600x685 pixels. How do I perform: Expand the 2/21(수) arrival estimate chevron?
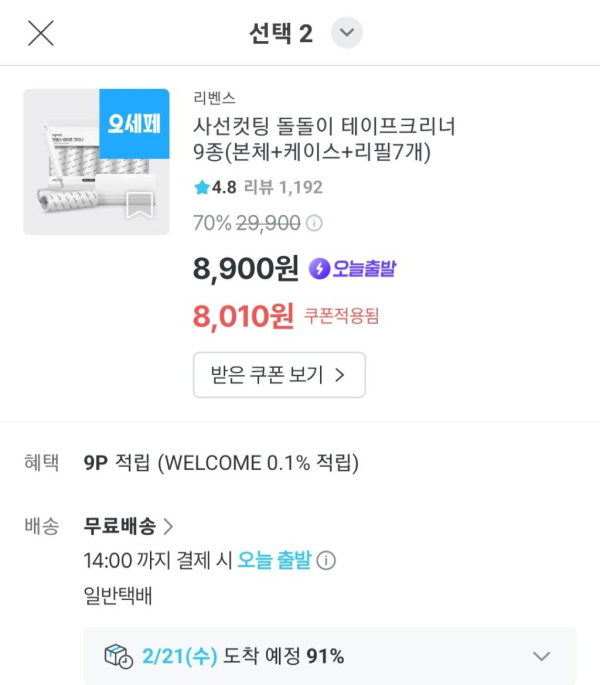(x=541, y=656)
